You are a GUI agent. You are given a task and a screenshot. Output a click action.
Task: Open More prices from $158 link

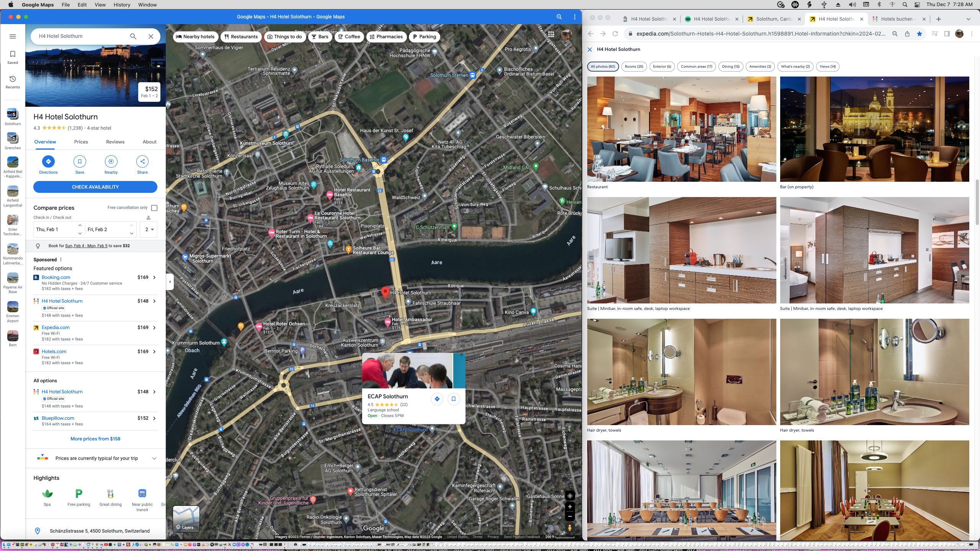95,439
